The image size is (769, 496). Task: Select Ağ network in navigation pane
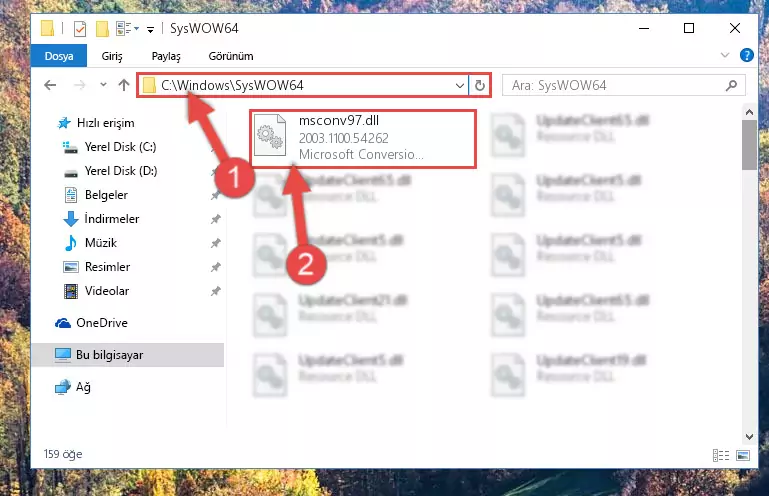83,387
